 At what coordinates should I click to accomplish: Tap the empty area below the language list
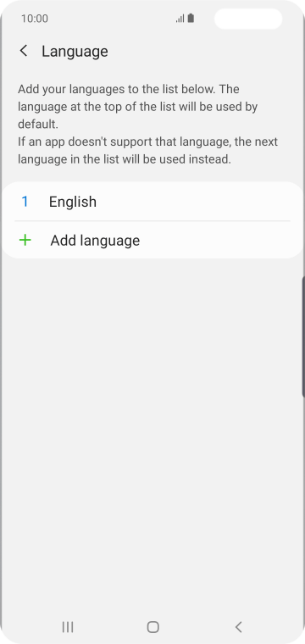(x=152, y=431)
